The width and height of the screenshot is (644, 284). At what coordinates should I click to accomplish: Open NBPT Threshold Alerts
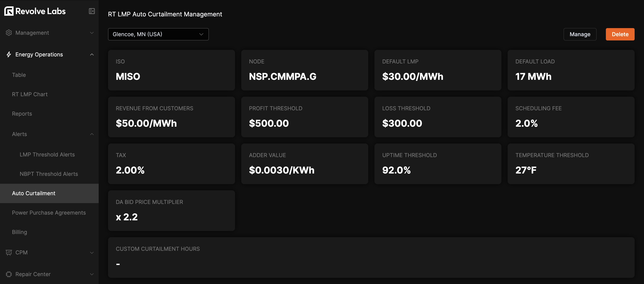[49, 174]
